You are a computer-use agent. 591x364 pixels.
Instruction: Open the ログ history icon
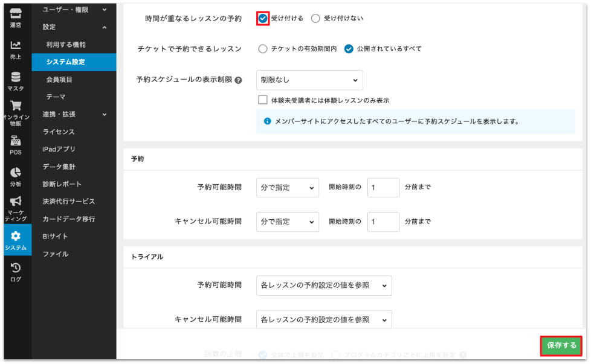(x=16, y=268)
